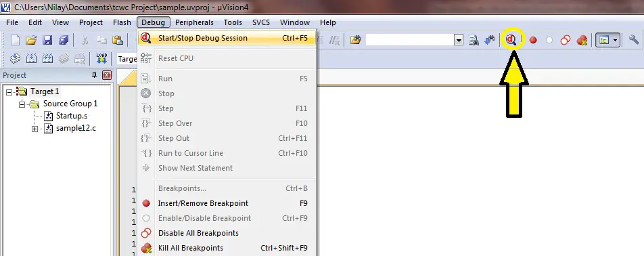Screen dimensions: 644x256
Task: Save the current file via floppy icon
Action: [x=47, y=40]
